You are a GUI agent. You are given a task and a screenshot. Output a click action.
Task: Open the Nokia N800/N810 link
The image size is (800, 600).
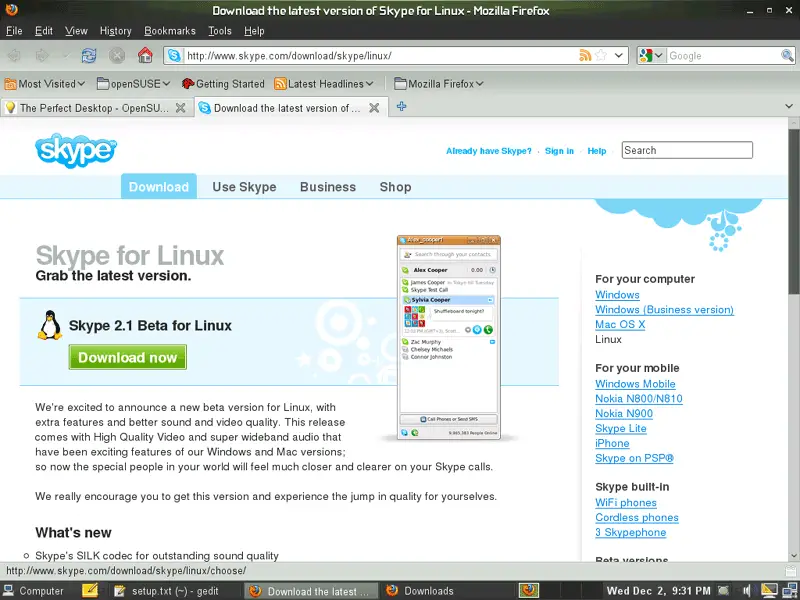639,398
